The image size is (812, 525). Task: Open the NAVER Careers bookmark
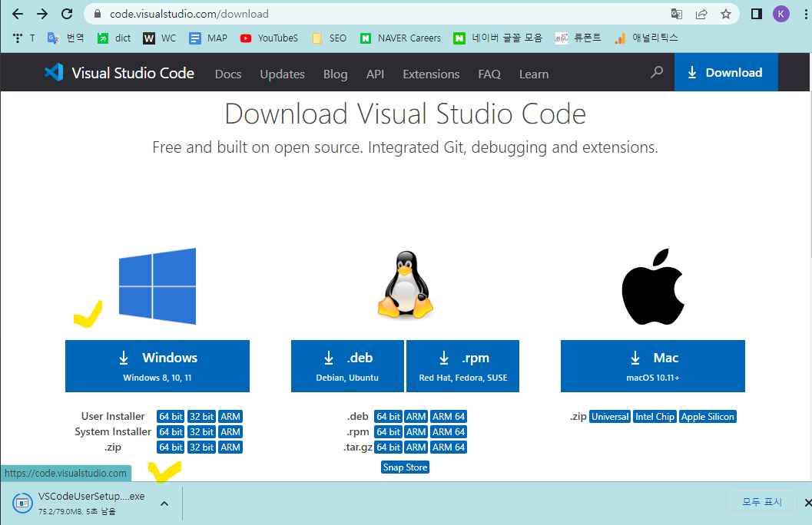click(x=401, y=38)
